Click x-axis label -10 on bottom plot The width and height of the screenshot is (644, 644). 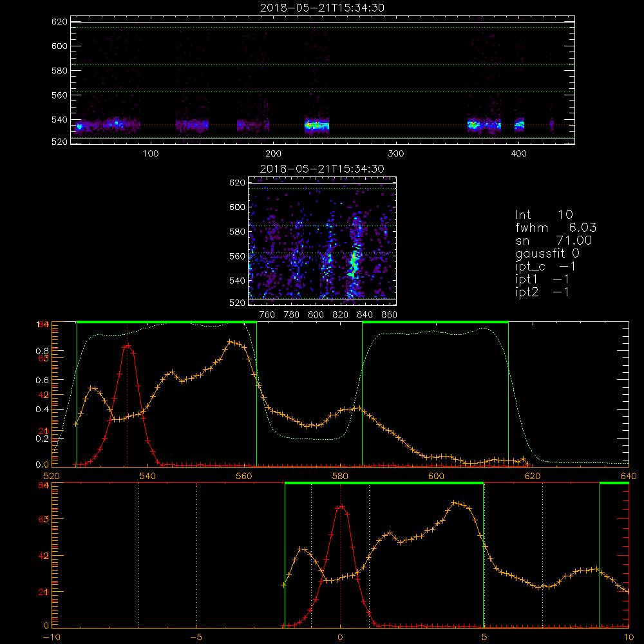pyautogui.click(x=52, y=637)
